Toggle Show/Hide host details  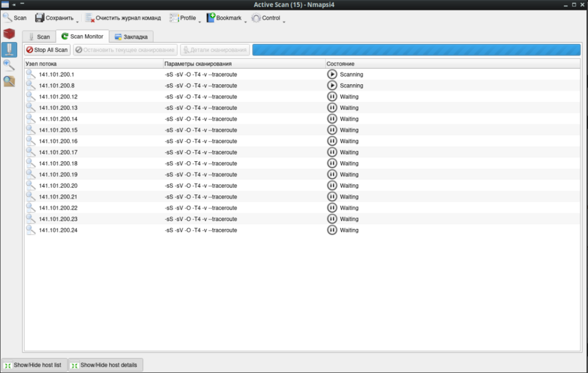(105, 365)
